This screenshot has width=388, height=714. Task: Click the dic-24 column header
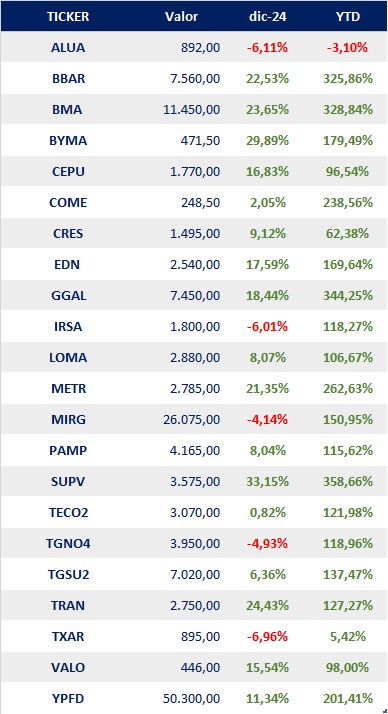click(x=267, y=17)
